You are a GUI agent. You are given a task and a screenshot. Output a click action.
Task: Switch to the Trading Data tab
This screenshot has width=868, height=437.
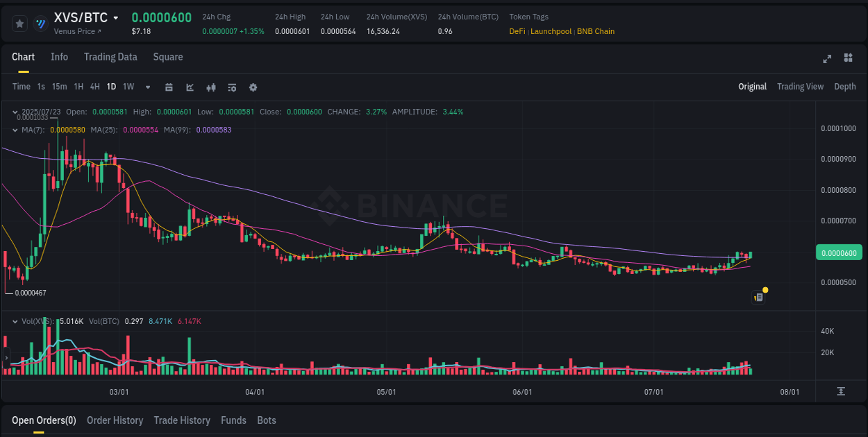click(110, 57)
